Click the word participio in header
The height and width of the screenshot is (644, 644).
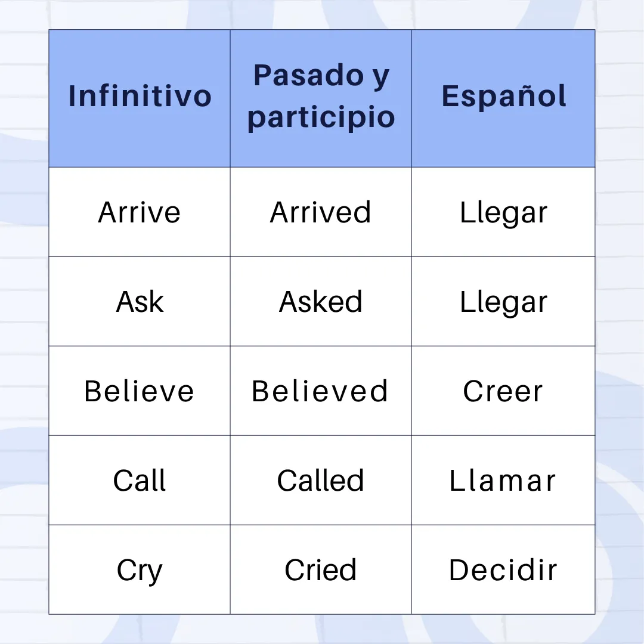pyautogui.click(x=321, y=118)
